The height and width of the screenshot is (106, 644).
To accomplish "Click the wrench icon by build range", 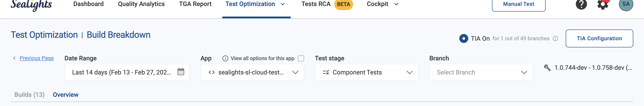I will click(x=547, y=68).
